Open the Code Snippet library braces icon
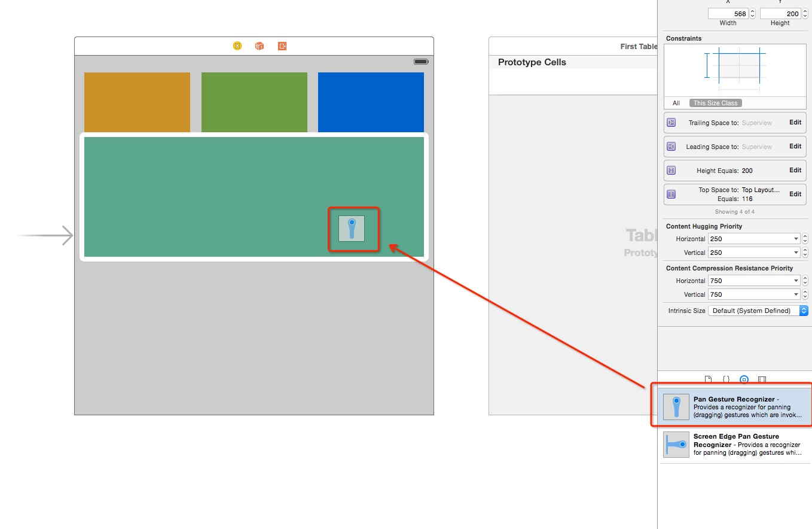The height and width of the screenshot is (529, 812). pos(726,379)
